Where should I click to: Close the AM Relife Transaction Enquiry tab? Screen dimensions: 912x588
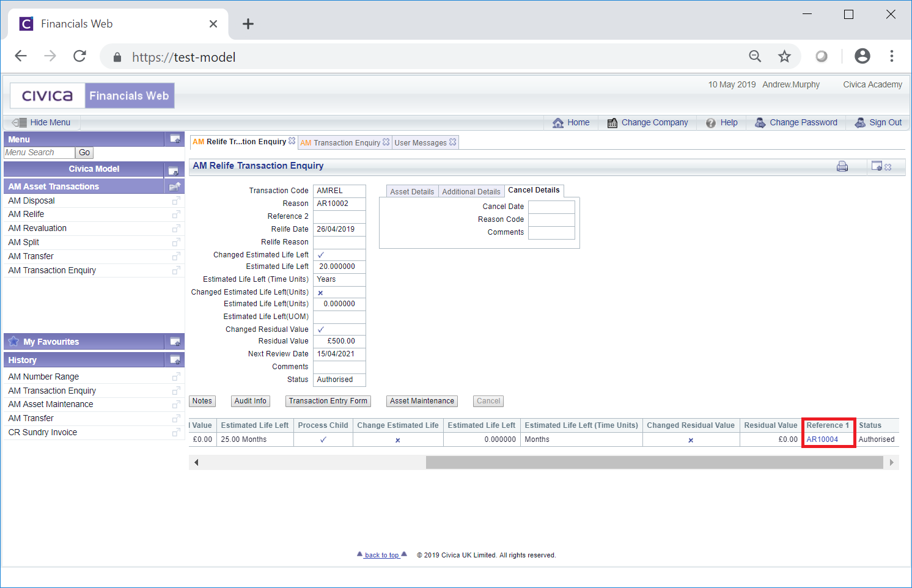point(292,141)
